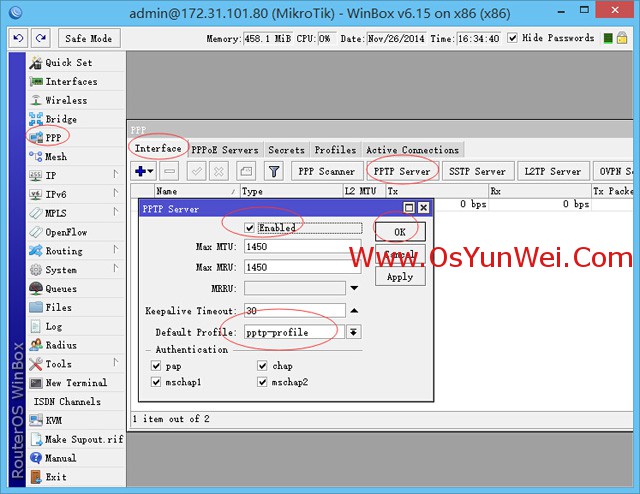Click the Max MTU input field
The image size is (640, 494).
tap(302, 247)
